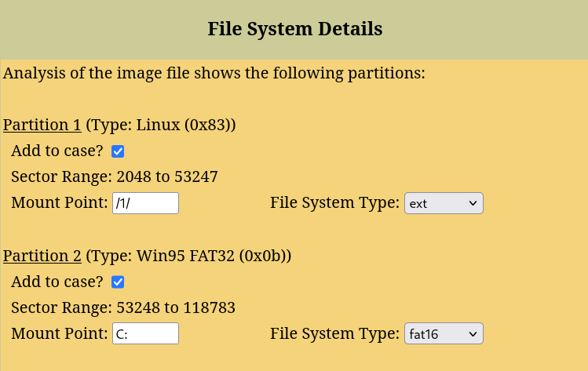Click Partition 2's Add to case? label
Image resolution: width=588 pixels, height=371 pixels.
pyautogui.click(x=57, y=282)
